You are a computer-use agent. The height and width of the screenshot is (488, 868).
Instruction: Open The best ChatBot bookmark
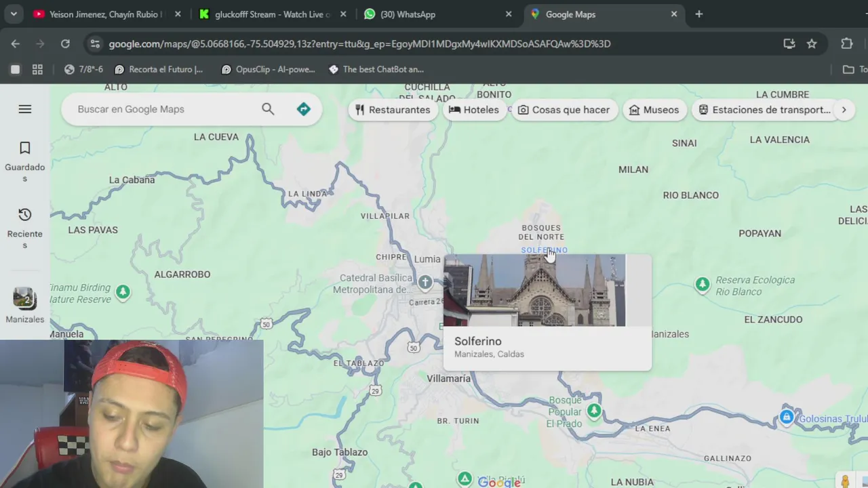pyautogui.click(x=376, y=69)
